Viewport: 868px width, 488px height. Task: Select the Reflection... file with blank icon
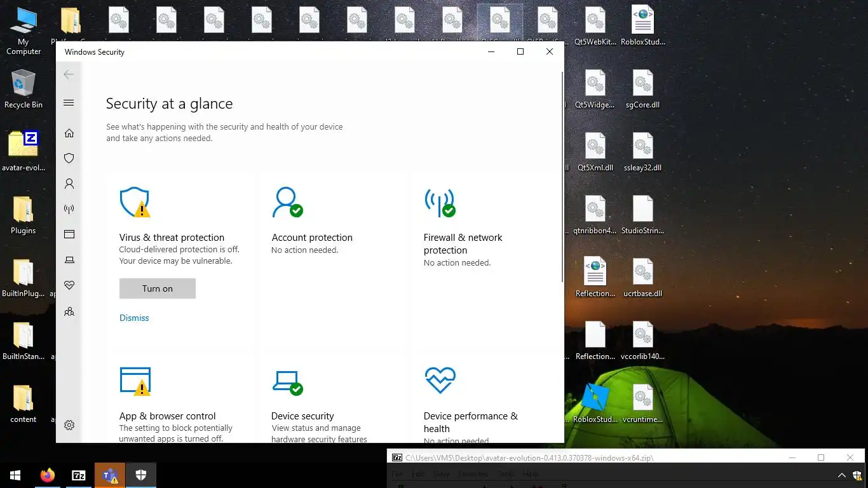point(595,341)
